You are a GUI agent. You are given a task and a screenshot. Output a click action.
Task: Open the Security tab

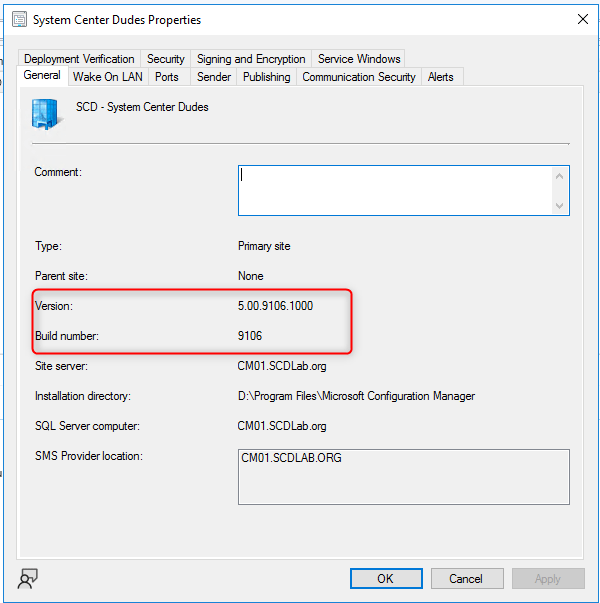[x=166, y=59]
